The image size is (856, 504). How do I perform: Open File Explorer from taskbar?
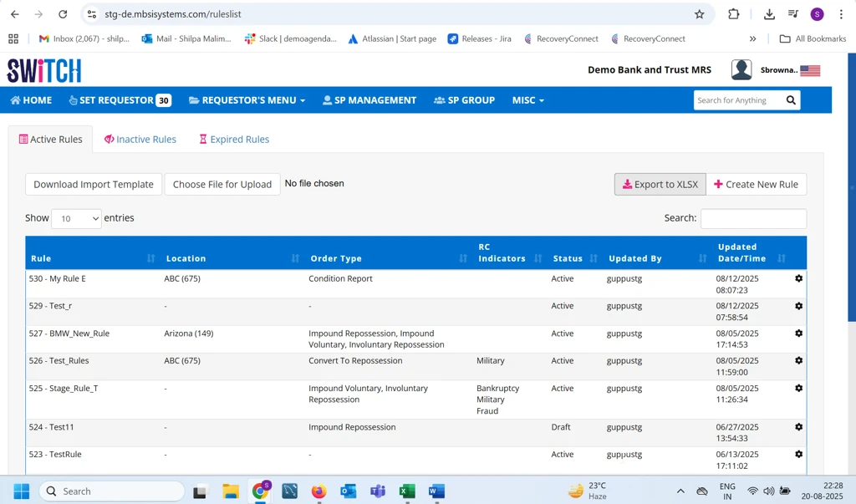click(x=231, y=491)
